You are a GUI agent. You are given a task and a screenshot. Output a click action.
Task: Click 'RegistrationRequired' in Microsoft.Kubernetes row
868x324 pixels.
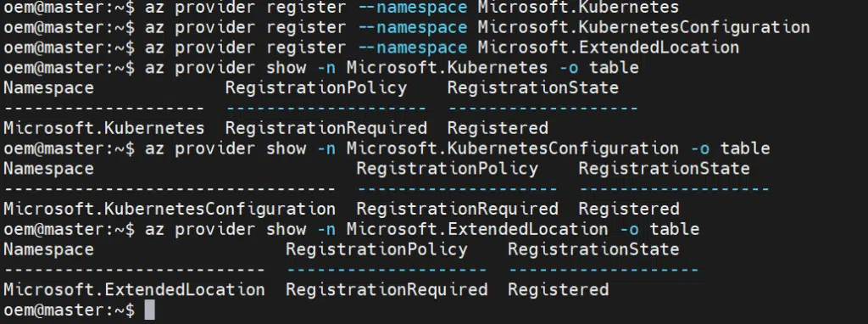[x=326, y=128]
